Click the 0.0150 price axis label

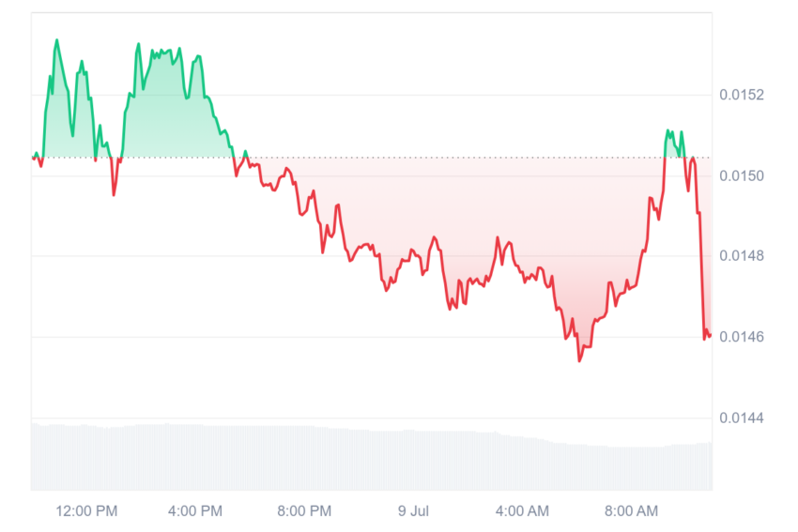[741, 176]
